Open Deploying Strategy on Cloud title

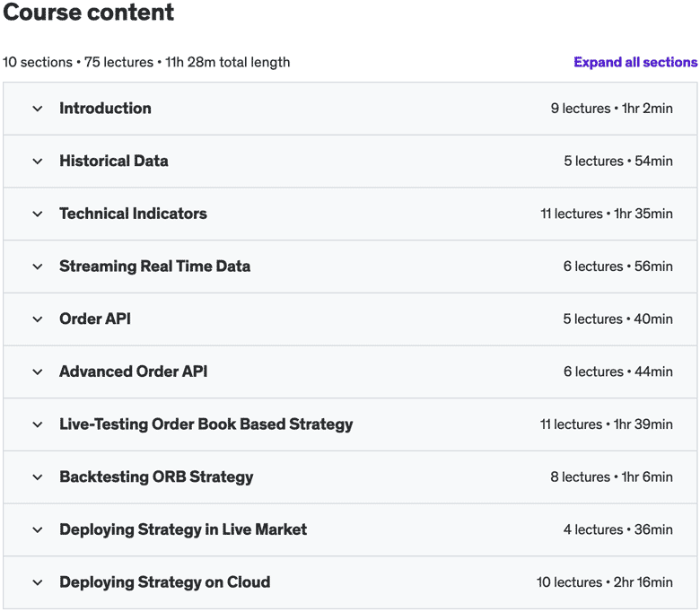pos(165,582)
